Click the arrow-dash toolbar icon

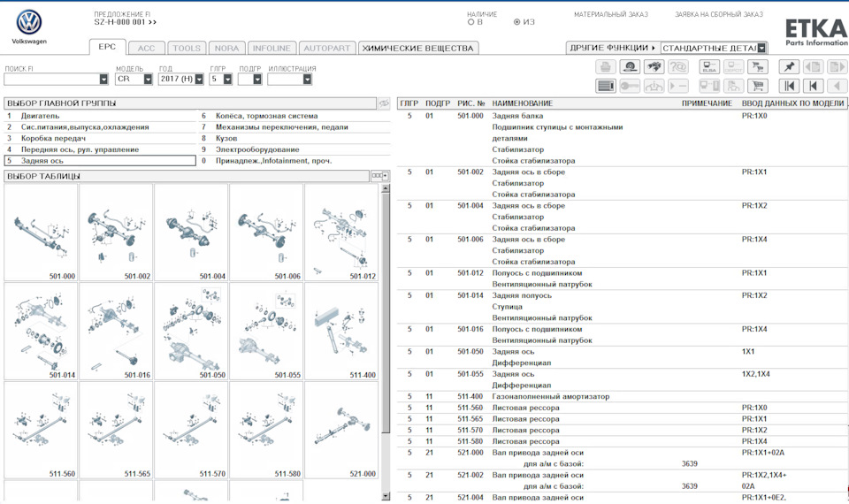(x=678, y=86)
